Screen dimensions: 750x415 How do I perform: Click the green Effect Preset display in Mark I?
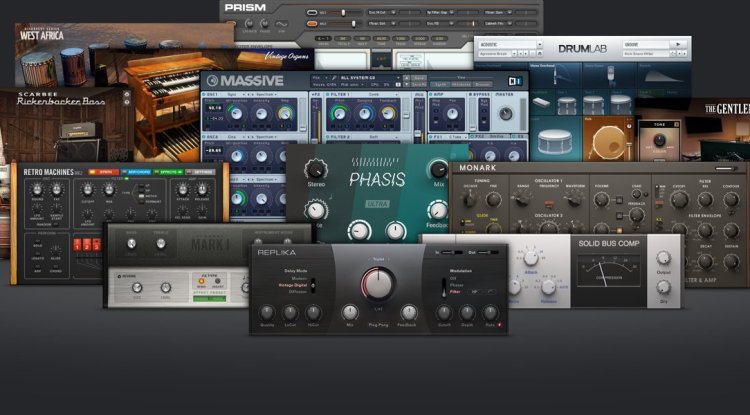point(210,299)
